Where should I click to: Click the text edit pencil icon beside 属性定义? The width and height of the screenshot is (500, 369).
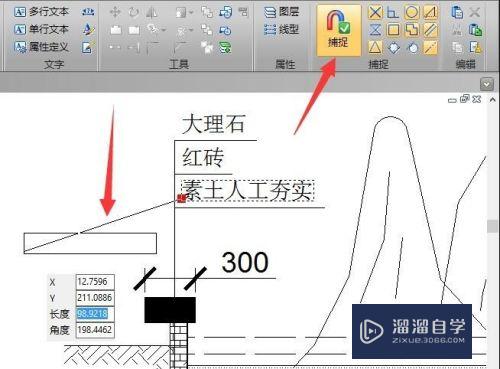pyautogui.click(x=88, y=47)
